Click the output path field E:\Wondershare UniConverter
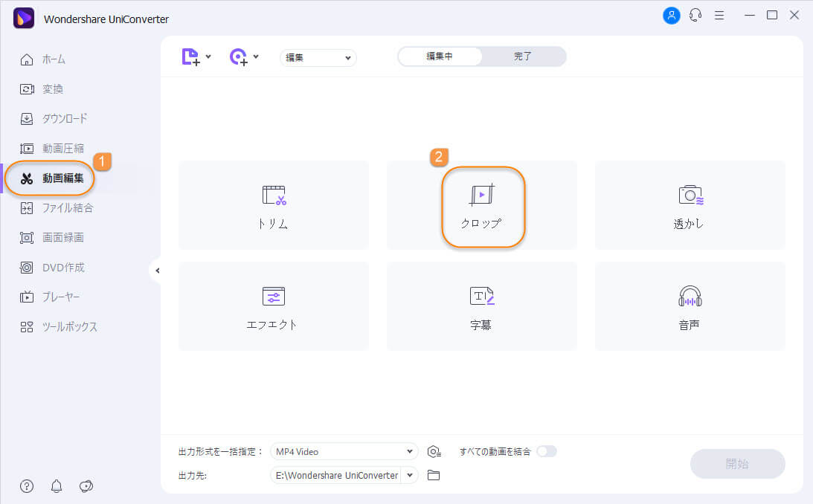The image size is (813, 504). (x=336, y=475)
